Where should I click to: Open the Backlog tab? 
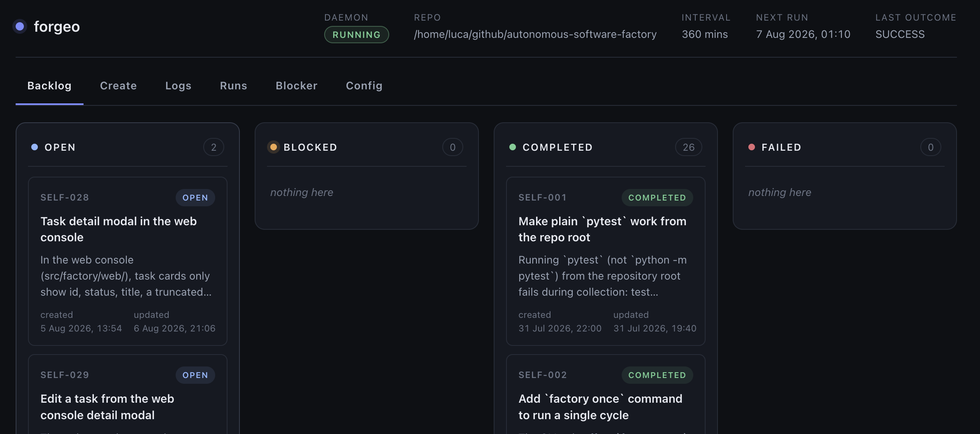pos(49,86)
